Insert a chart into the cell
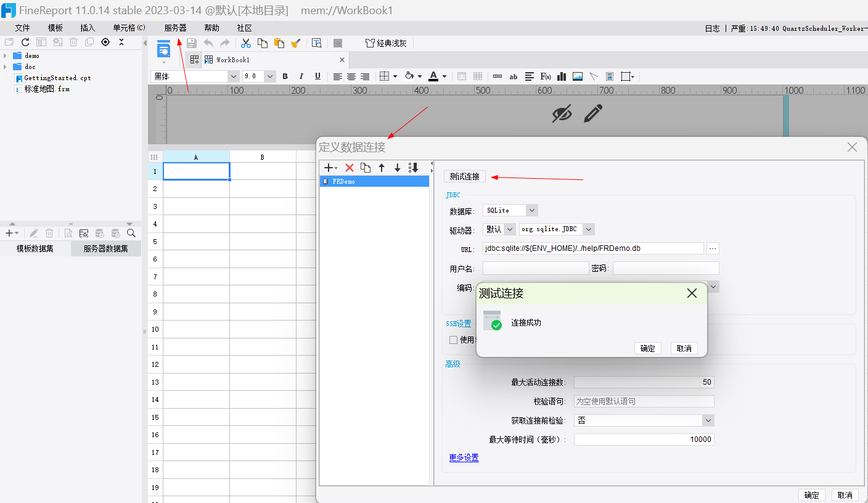 (x=562, y=76)
